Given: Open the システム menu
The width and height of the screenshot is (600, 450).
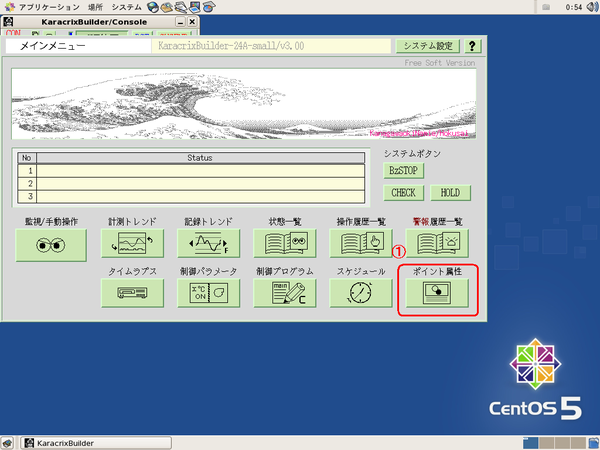Looking at the screenshot, I should (x=126, y=7).
